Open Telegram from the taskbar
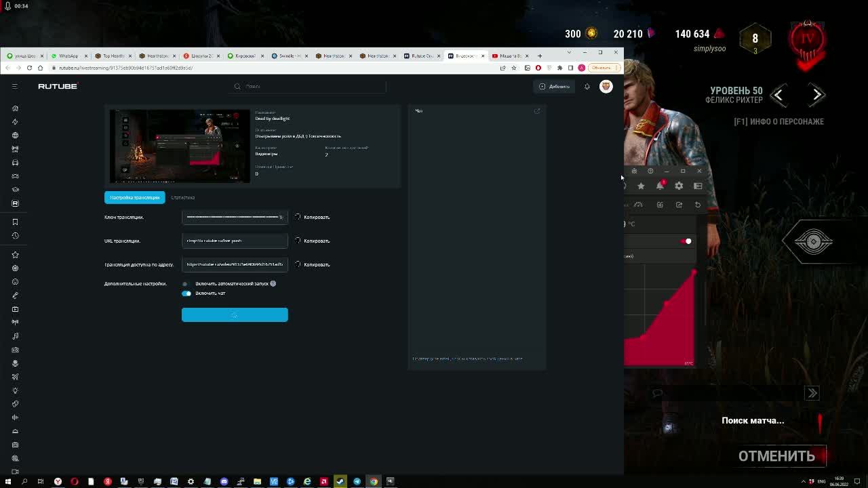Screen dimensions: 868x488 coord(357,481)
